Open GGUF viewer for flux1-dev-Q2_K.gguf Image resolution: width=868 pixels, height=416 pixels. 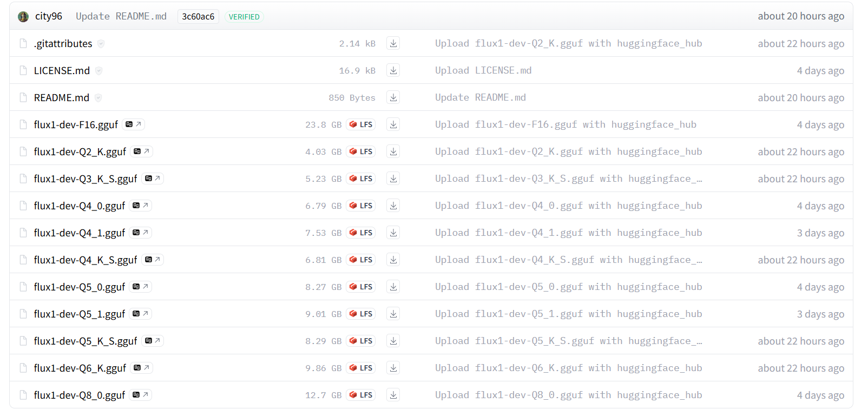[141, 151]
